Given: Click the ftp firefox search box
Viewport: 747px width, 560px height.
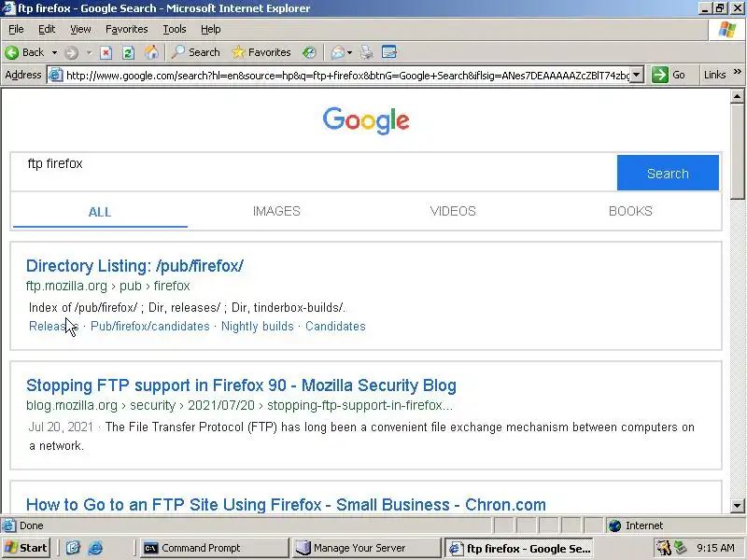Looking at the screenshot, I should click(314, 173).
